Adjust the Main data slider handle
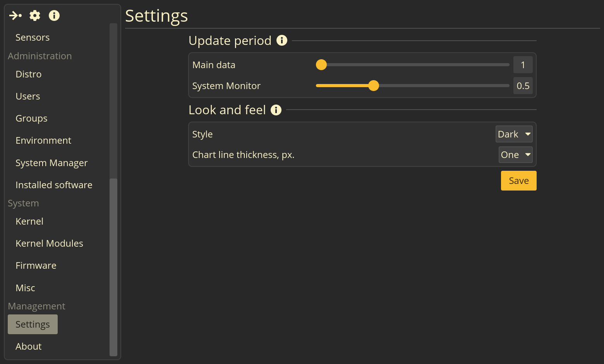This screenshot has width=604, height=364. (x=321, y=65)
